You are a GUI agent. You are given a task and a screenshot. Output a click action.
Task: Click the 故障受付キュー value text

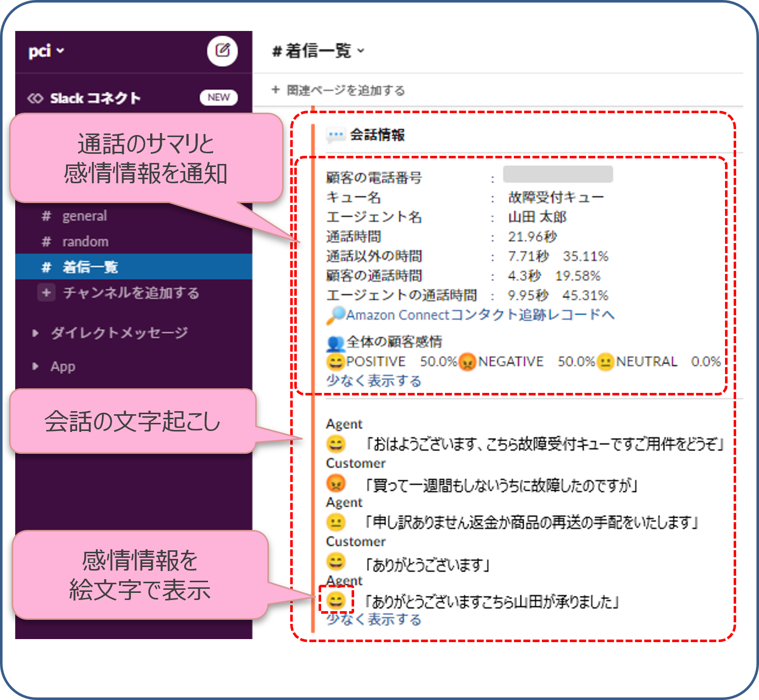point(556,197)
